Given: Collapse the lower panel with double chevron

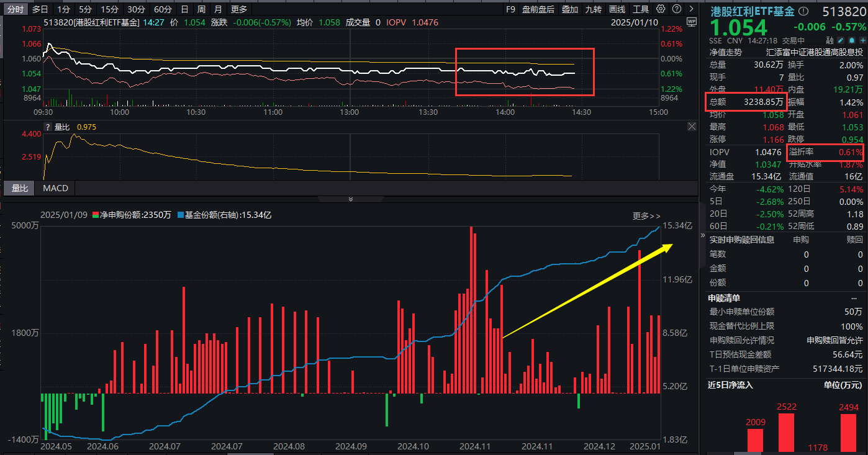Looking at the screenshot, I should pos(350,199).
